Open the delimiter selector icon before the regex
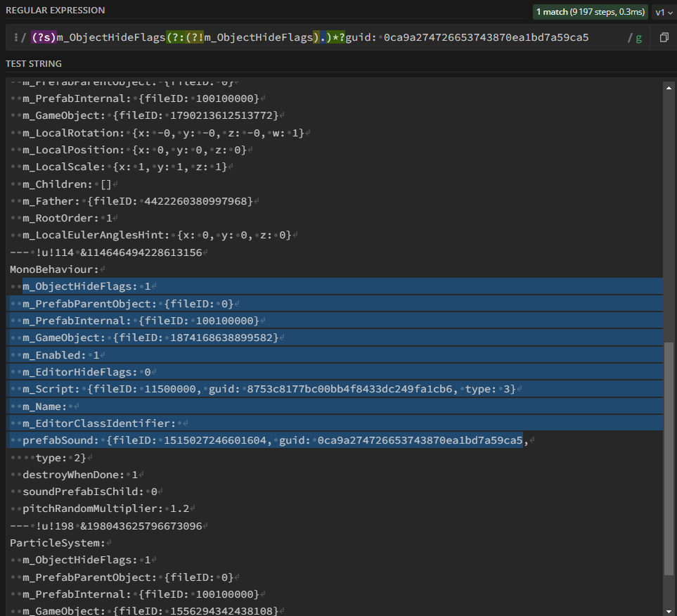Screen dimensions: 677x616 (15, 37)
